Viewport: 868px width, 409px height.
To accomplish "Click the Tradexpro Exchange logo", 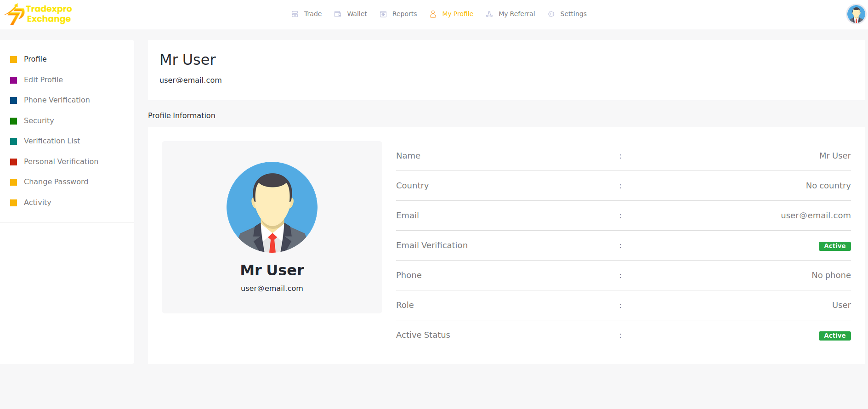I will [x=38, y=14].
